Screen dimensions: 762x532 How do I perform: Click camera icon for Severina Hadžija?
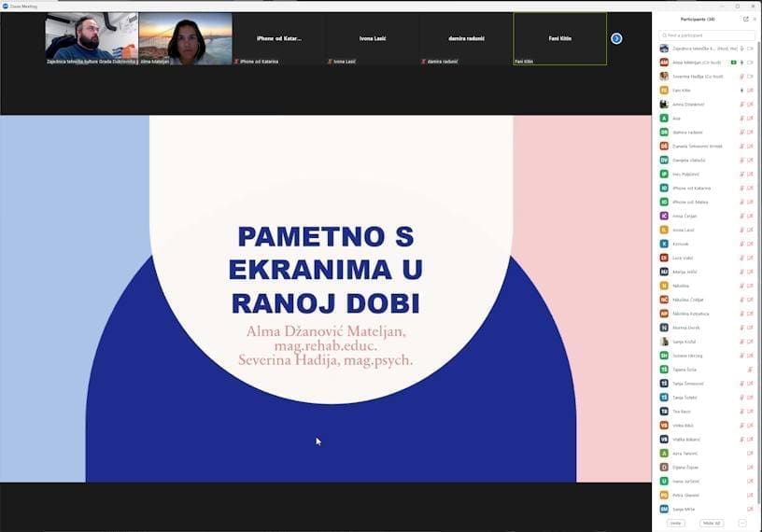pyautogui.click(x=750, y=77)
